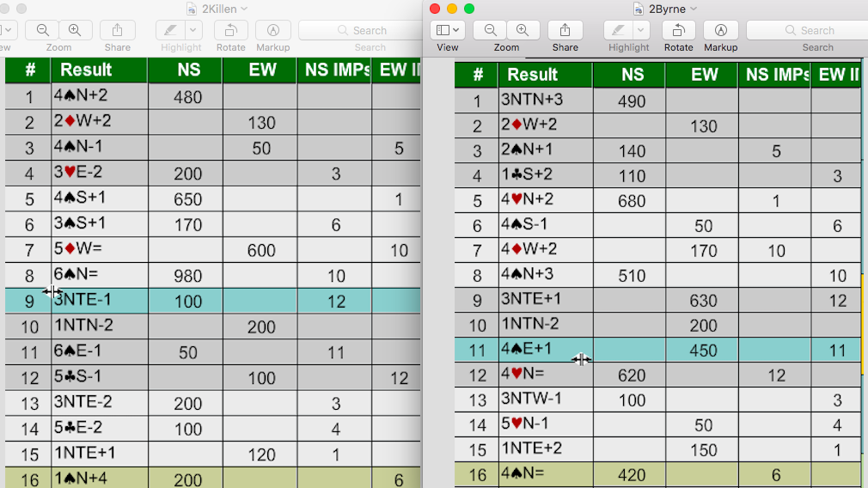The image size is (868, 488).
Task: Select '5♦W=' result in 2Killen table
Action: point(78,248)
